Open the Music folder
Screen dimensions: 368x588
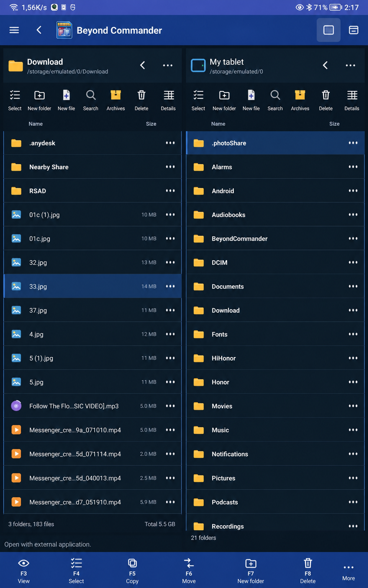coord(275,430)
